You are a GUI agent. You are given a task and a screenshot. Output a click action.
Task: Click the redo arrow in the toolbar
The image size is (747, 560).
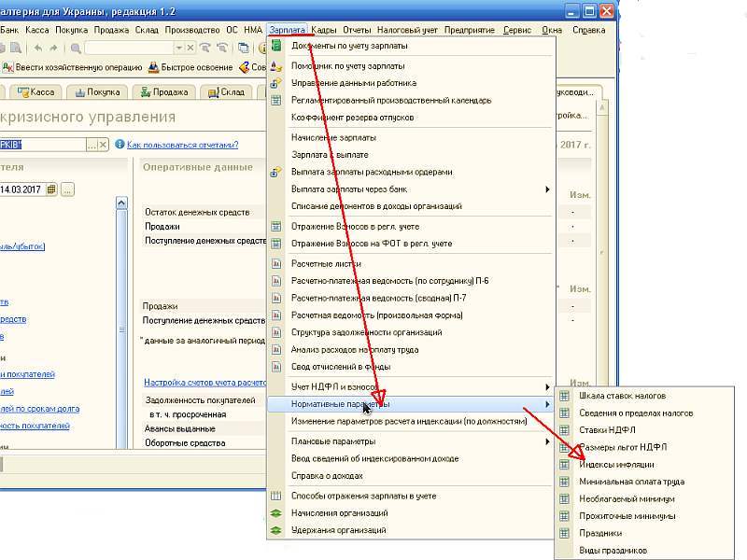click(54, 48)
